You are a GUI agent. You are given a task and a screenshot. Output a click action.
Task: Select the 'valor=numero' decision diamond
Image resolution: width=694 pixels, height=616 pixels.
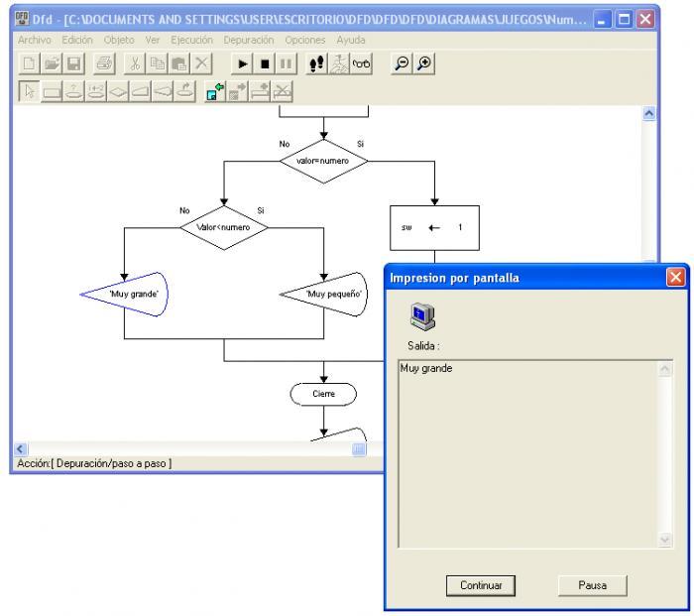323,162
